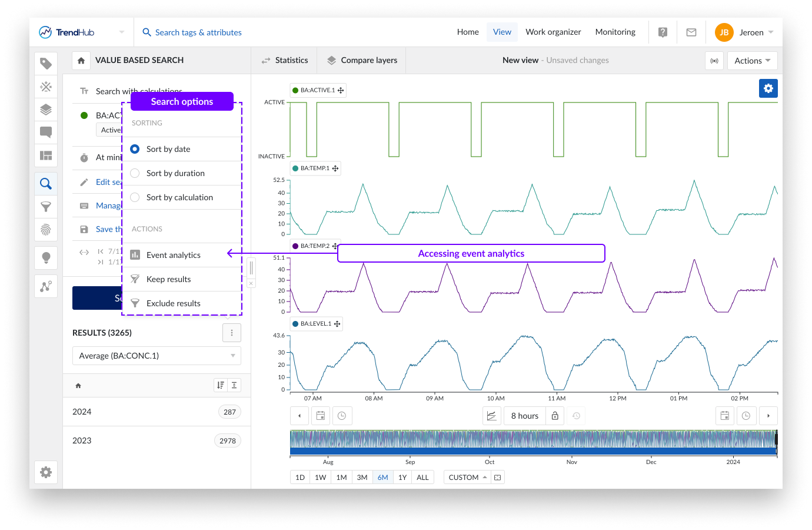
Task: Click the lightbulb recommendations icon
Action: [46, 257]
